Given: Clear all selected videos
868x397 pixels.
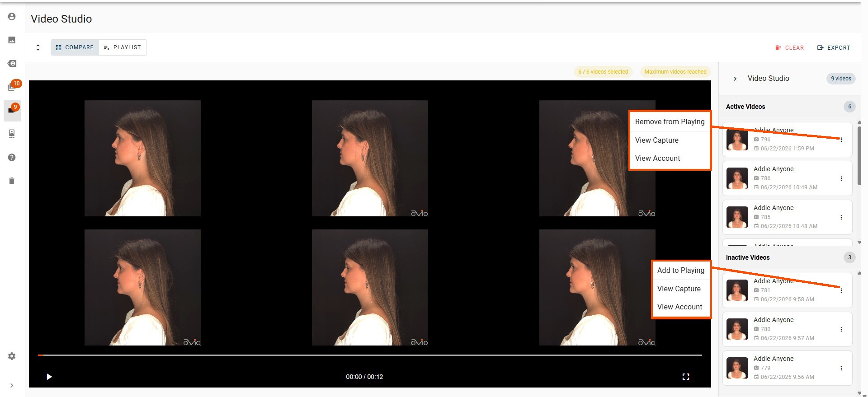Looking at the screenshot, I should (x=790, y=48).
